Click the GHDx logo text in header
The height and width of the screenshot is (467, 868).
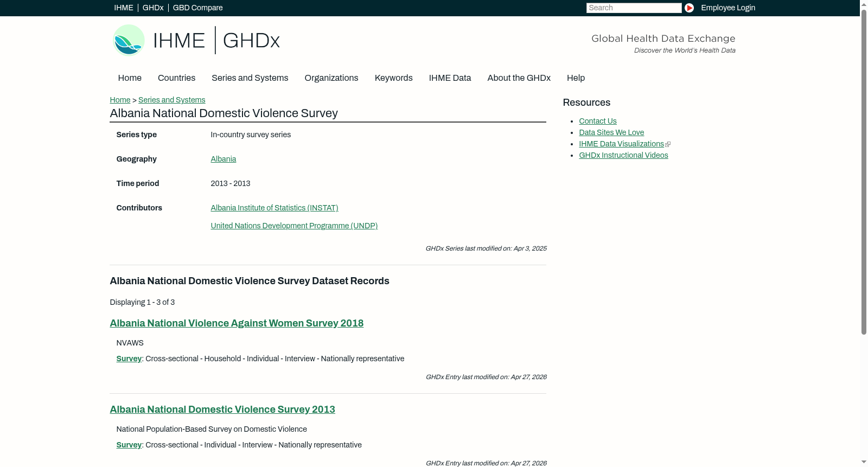pyautogui.click(x=251, y=41)
